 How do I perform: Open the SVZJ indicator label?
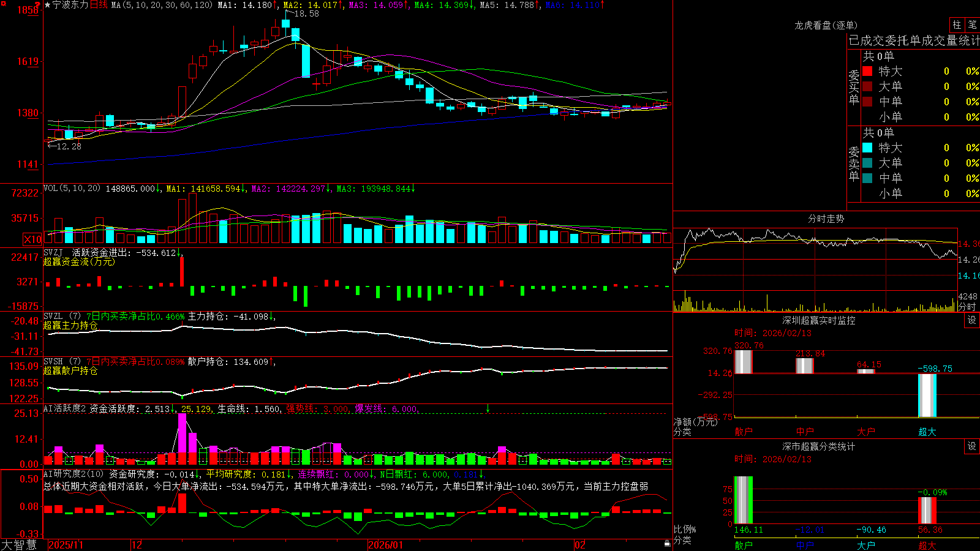click(x=53, y=252)
